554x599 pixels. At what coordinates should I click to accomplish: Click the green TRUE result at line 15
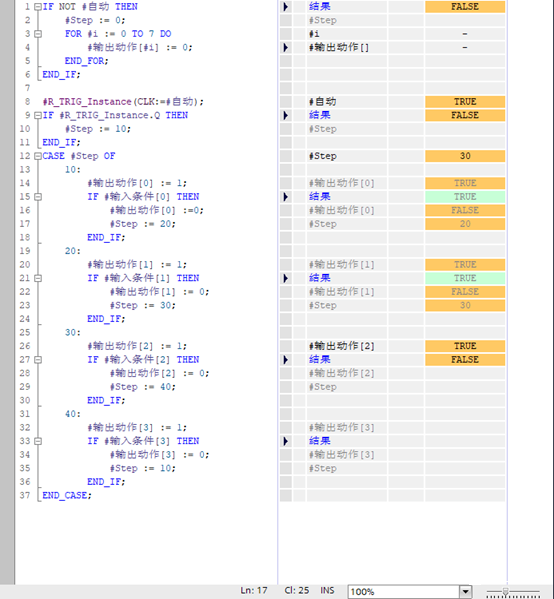point(465,197)
